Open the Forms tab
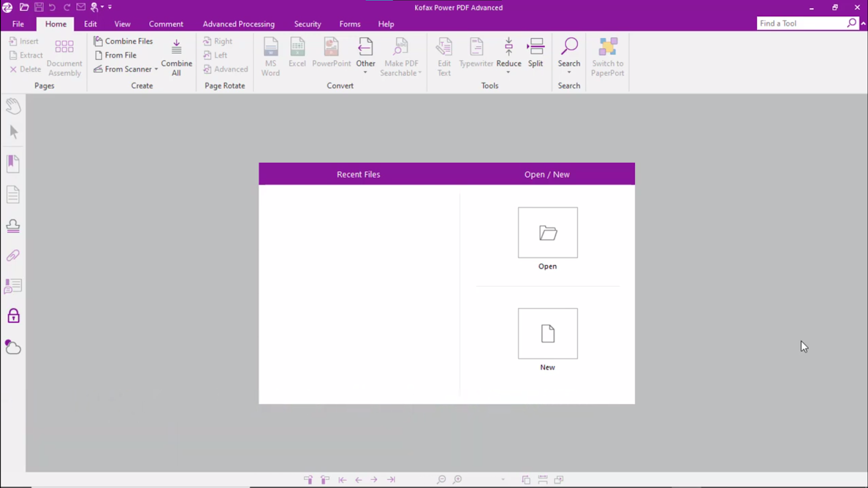Screen dimensions: 868x488 [x=350, y=24]
